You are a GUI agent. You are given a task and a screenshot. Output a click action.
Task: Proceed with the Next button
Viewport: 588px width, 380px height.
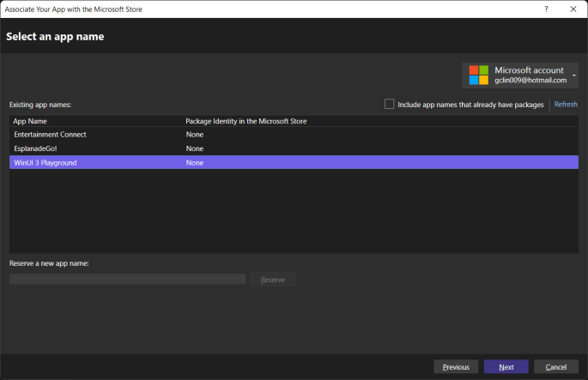(506, 367)
